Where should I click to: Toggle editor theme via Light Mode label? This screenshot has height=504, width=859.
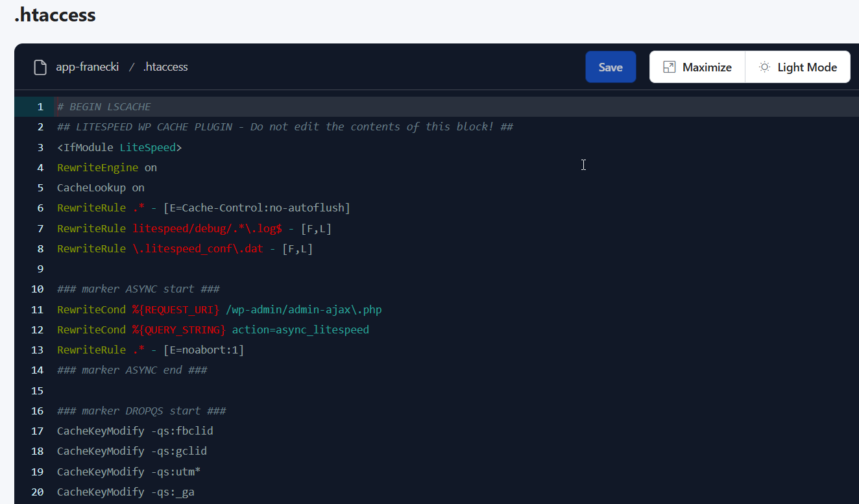(806, 67)
